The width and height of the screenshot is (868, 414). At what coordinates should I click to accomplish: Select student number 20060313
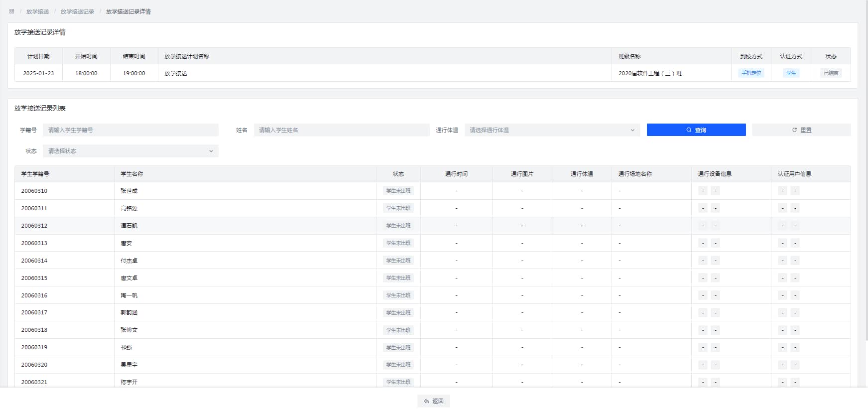pyautogui.click(x=34, y=243)
